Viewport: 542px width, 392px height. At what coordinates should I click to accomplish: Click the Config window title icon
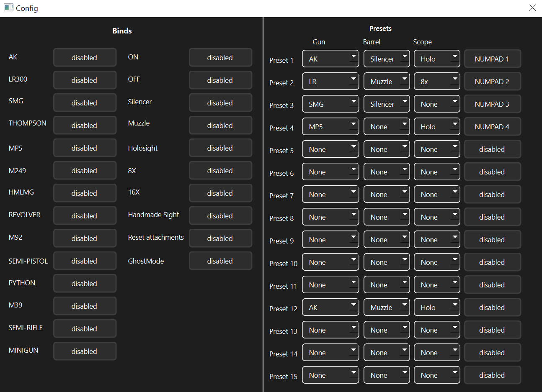[x=8, y=8]
